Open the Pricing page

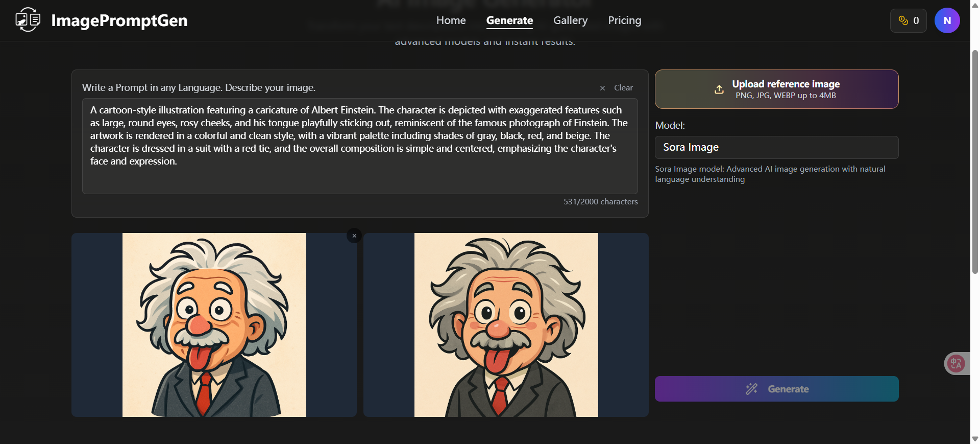(x=624, y=20)
